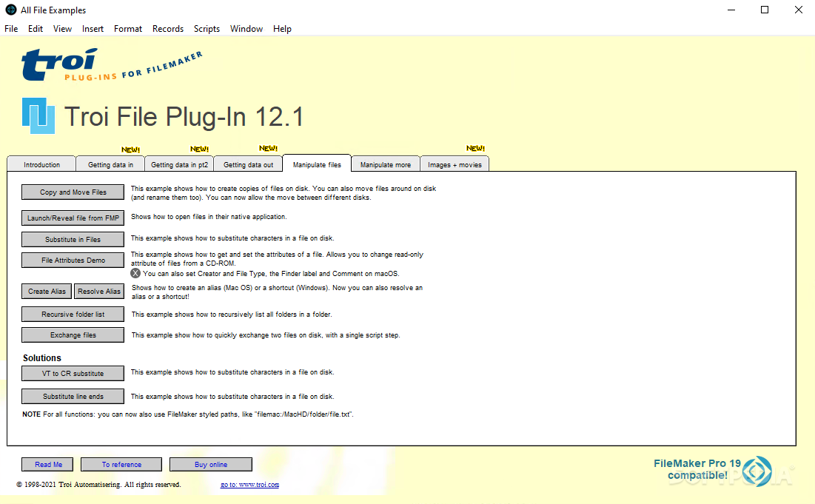Click the NEW! badge above Getting data in
815x504 pixels.
(x=130, y=149)
